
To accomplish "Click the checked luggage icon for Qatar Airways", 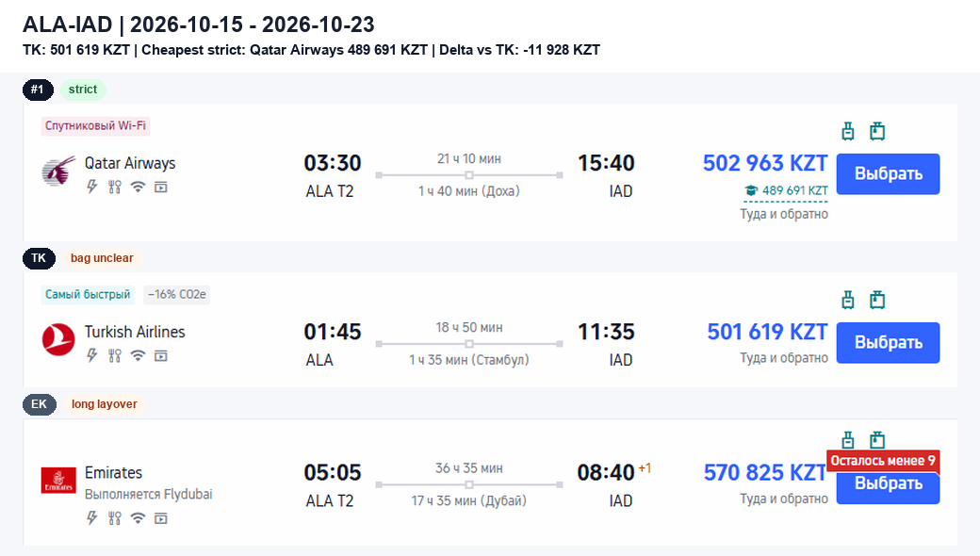I will [877, 131].
